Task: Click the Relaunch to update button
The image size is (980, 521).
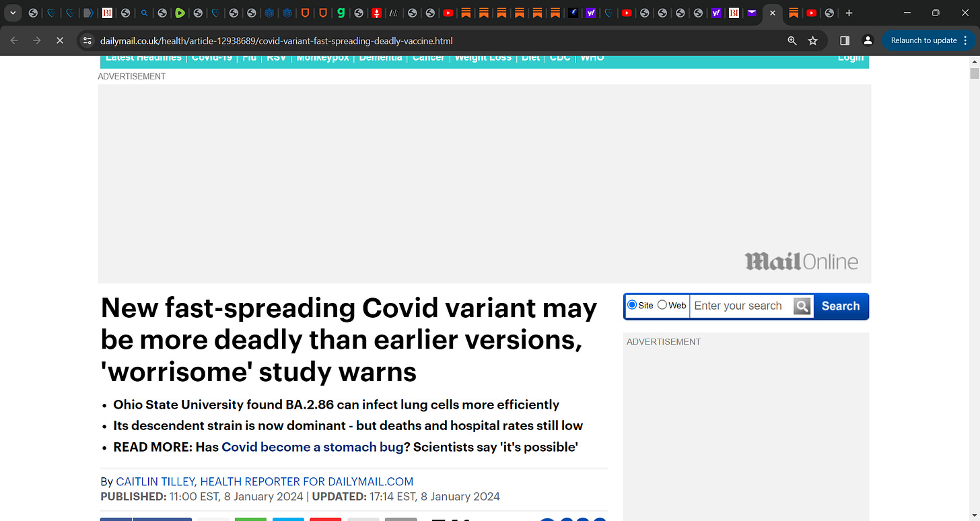Action: pyautogui.click(x=923, y=40)
